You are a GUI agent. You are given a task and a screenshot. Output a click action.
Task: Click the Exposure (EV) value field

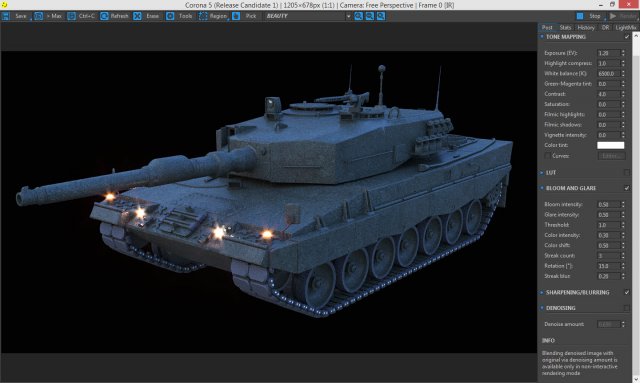pos(609,53)
